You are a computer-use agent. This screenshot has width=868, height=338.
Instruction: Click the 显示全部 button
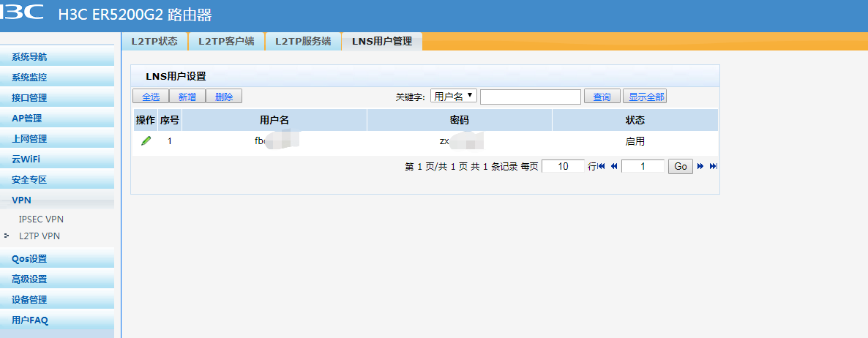(x=644, y=97)
